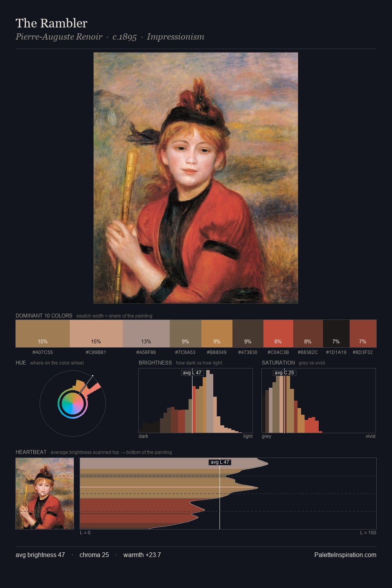Click the hex code #A07C55 text
Image resolution: width=392 pixels, height=588 pixels.
tap(43, 352)
